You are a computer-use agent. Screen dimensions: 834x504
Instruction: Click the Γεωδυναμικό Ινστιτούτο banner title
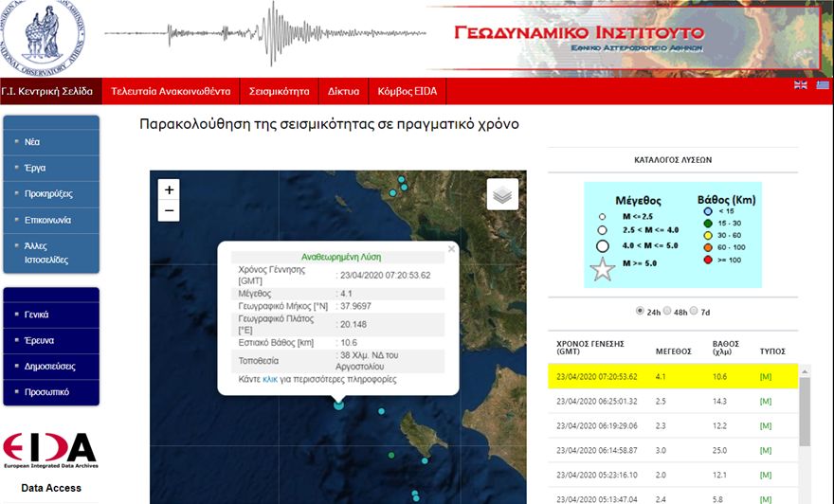click(x=580, y=32)
